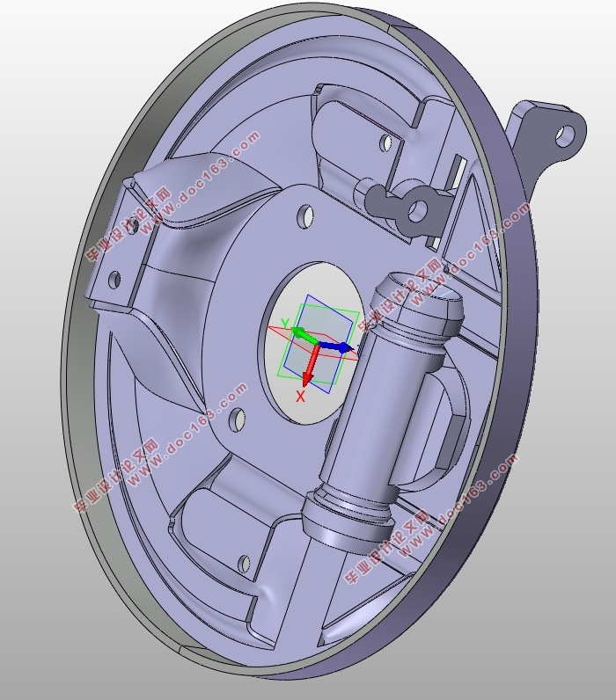This screenshot has width=616, height=700.
Task: Click the green "Y" axis label
Action: (x=285, y=323)
